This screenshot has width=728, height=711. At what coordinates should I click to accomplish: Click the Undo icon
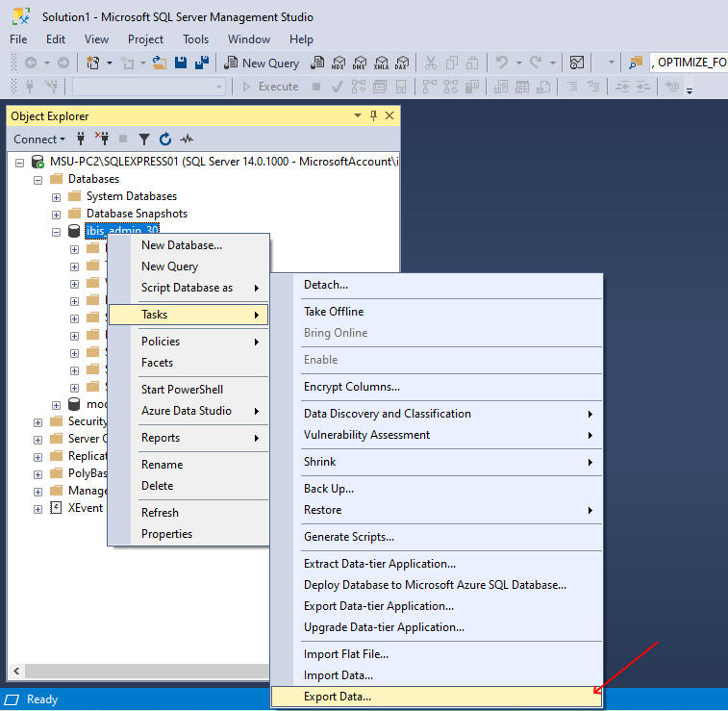[x=501, y=63]
